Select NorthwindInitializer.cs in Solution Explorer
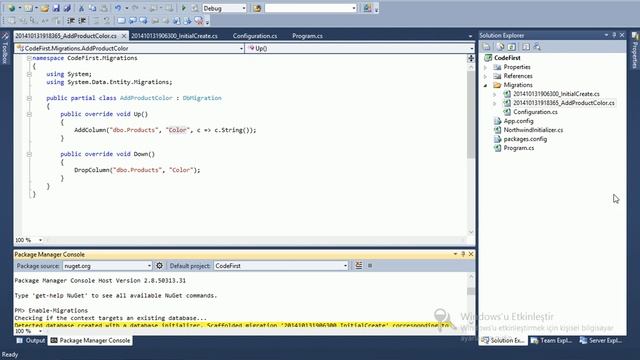640x360 pixels. 533,130
